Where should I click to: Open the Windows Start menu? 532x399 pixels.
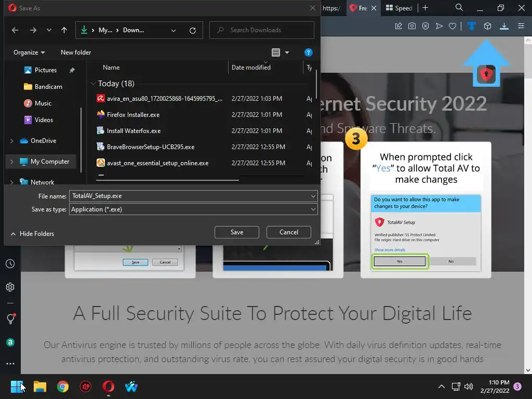17,387
